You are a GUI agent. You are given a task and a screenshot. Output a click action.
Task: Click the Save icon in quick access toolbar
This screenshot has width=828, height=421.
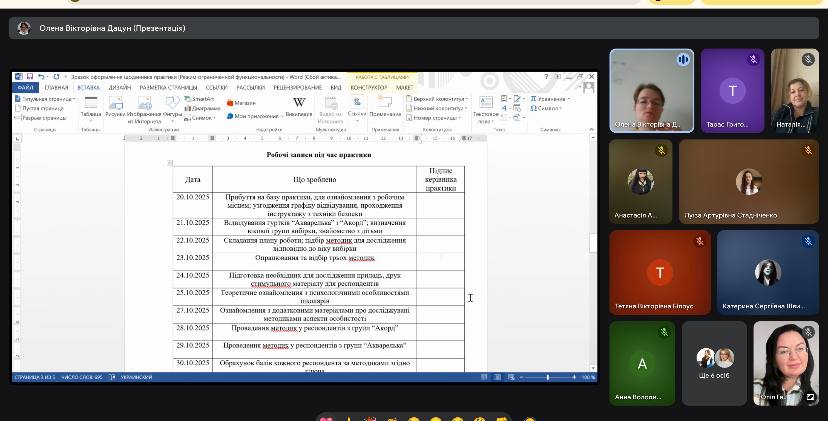tap(29, 76)
